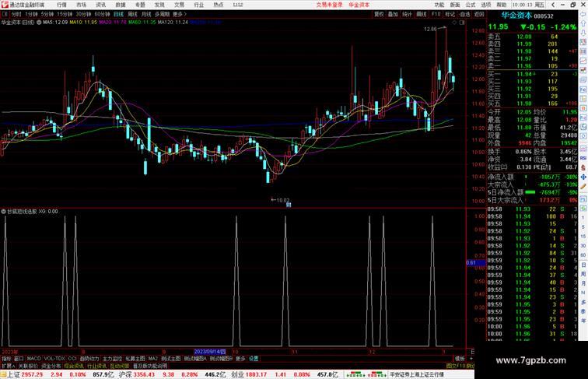Click the 上证 index icon in status bar
Viewport: 588px width, 379px height.
click(x=3, y=374)
